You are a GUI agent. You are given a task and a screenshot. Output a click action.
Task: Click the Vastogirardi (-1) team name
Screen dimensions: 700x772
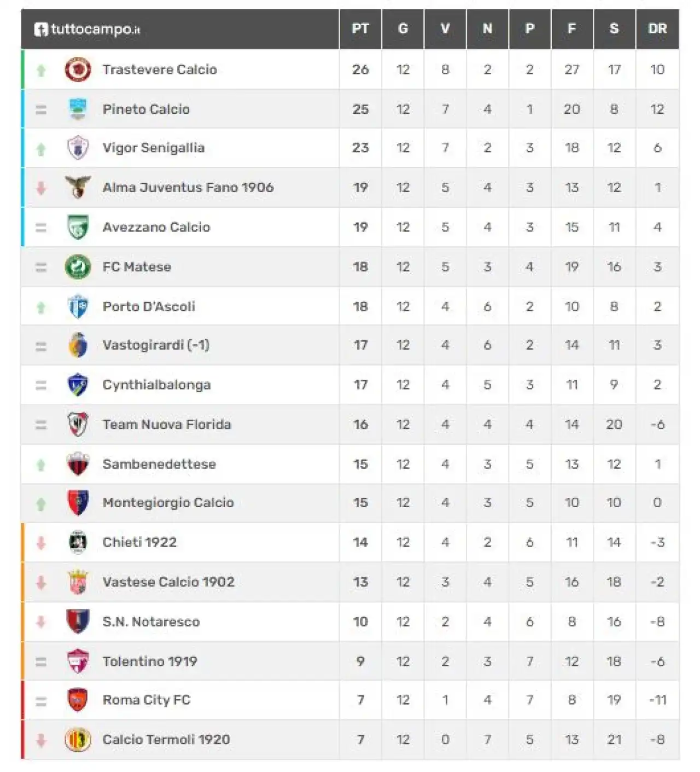(156, 345)
